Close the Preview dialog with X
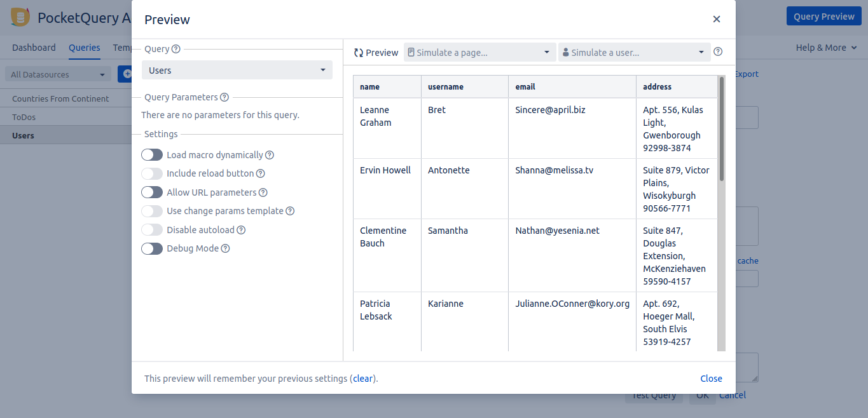868x418 pixels. tap(717, 19)
